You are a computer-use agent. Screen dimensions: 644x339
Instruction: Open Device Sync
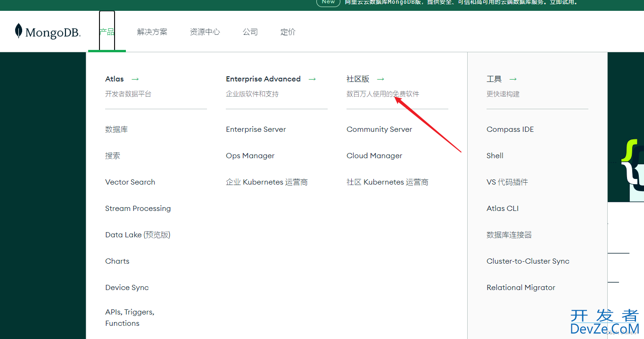coord(127,288)
